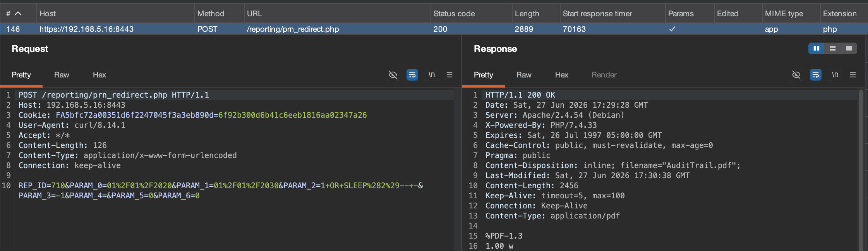Click the Content-Type: application/pdf line
Screen dimensions: 868x251
[x=552, y=216]
